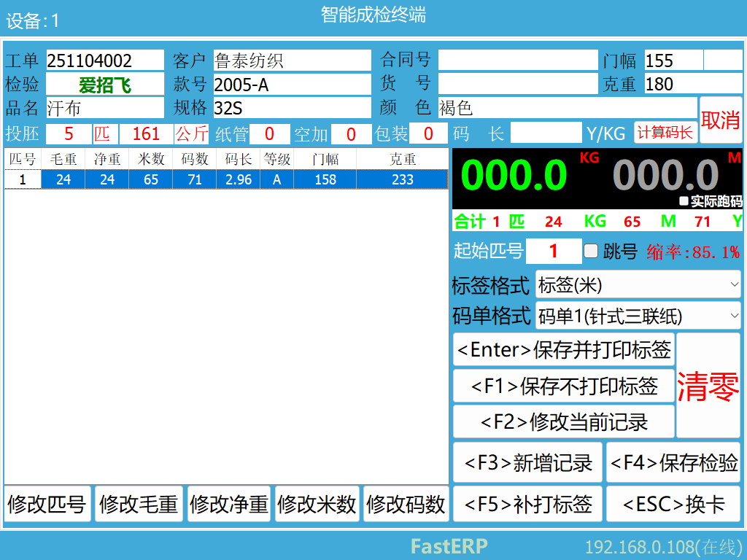Click <F1>保存不打印标签 to save without printing
The image size is (747, 560).
(x=563, y=386)
